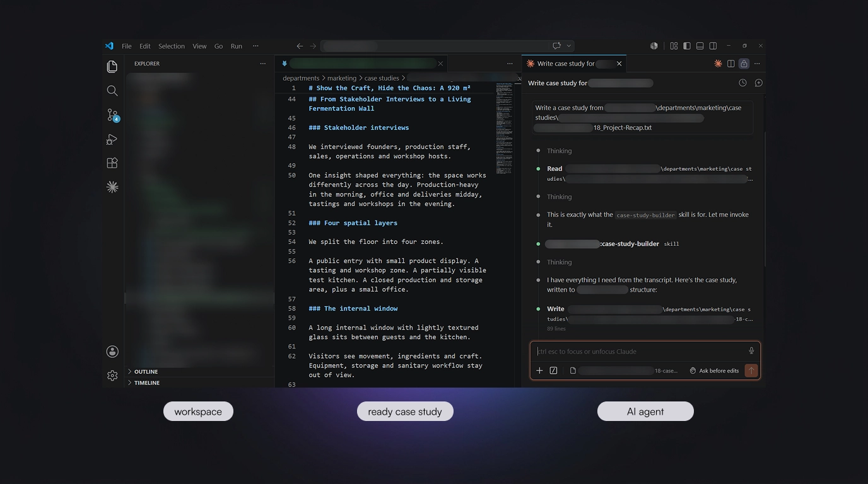Expand the first Thinking step

[x=559, y=151]
